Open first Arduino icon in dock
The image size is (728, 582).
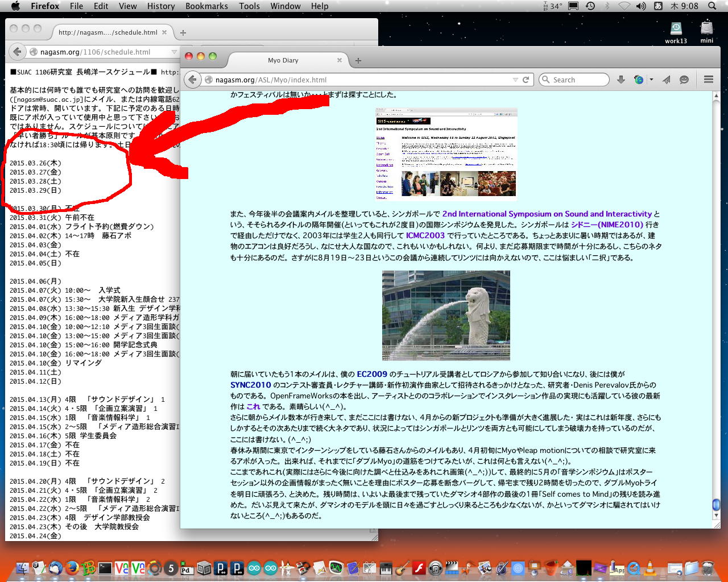pos(253,568)
